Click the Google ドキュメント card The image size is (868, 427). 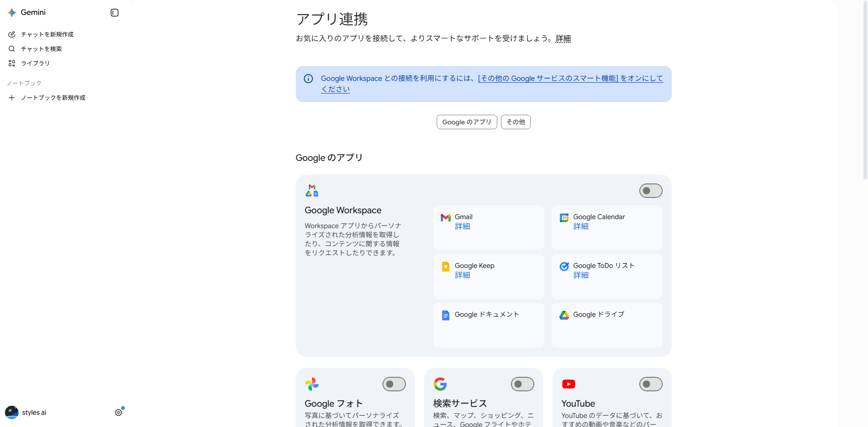click(489, 325)
